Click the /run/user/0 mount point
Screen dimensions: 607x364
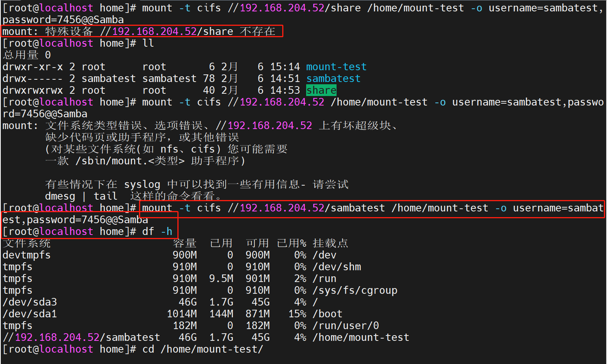tap(346, 326)
